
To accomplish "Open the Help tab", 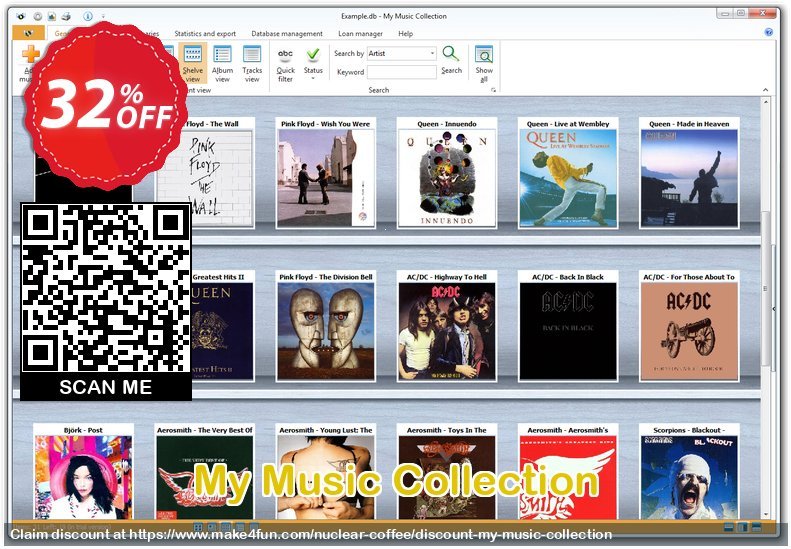I will tap(405, 34).
